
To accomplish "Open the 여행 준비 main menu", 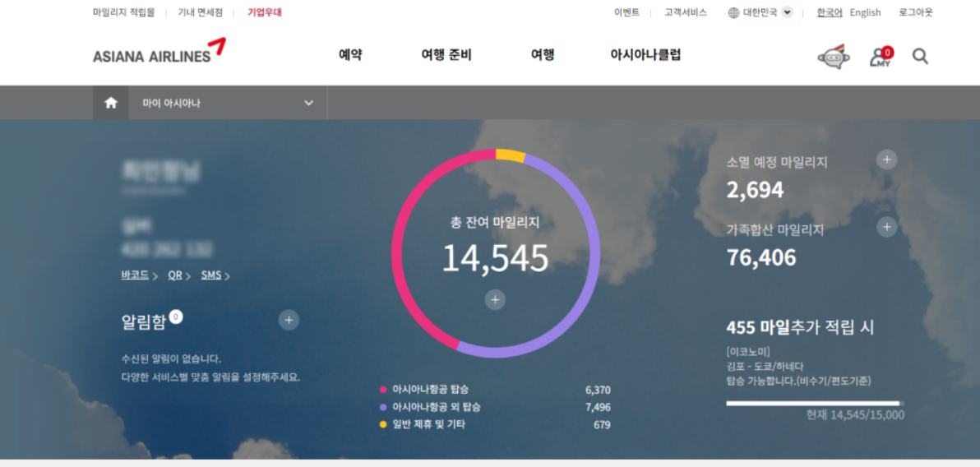I will pyautogui.click(x=446, y=55).
